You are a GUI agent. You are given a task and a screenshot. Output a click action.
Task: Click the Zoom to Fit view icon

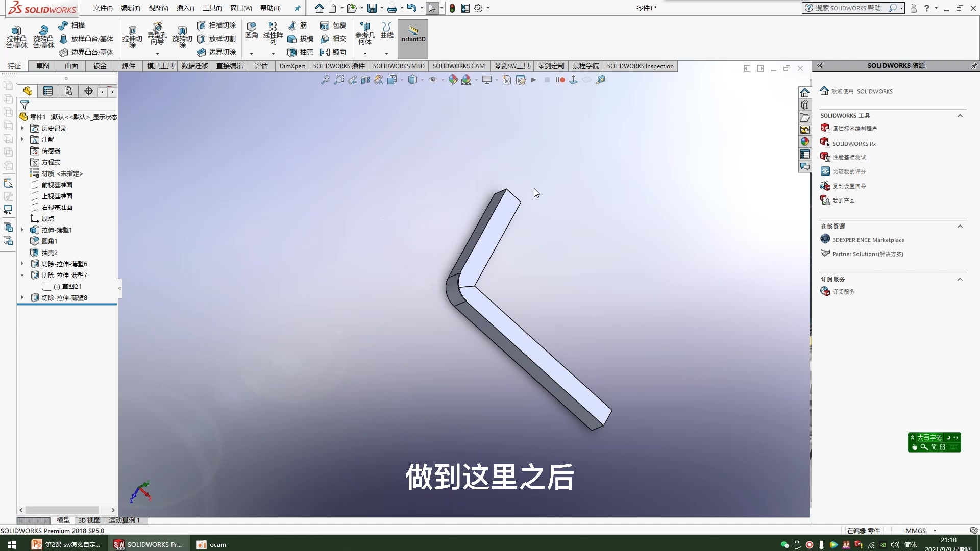point(325,80)
